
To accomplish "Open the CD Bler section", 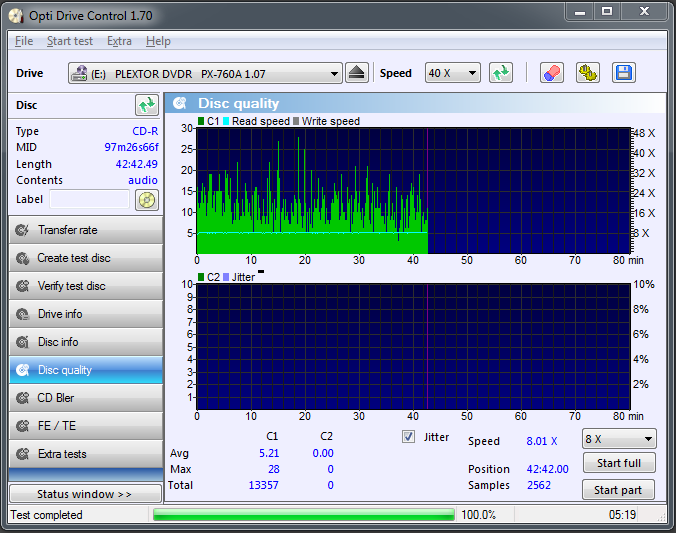I will tap(86, 398).
